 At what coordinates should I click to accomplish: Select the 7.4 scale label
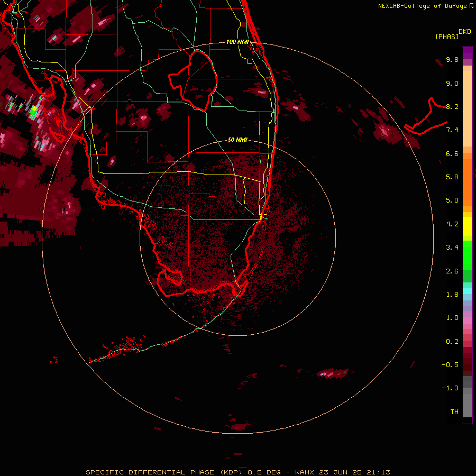452,130
